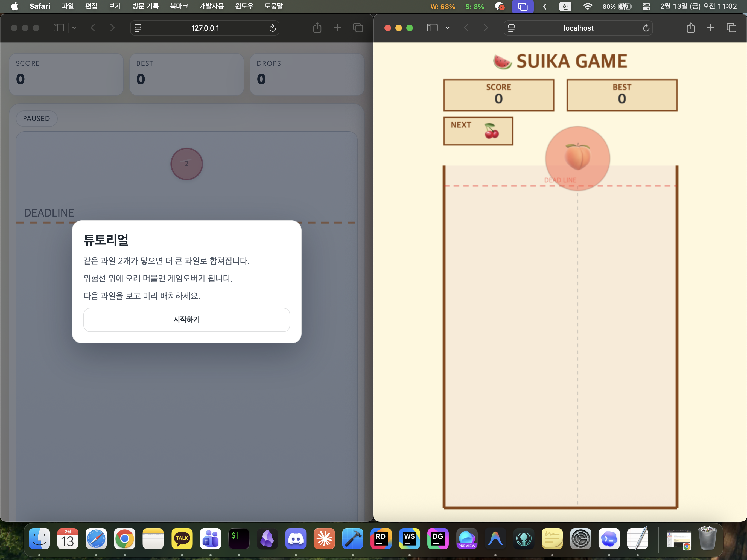Click the peach fruit above the dead line

pyautogui.click(x=577, y=158)
